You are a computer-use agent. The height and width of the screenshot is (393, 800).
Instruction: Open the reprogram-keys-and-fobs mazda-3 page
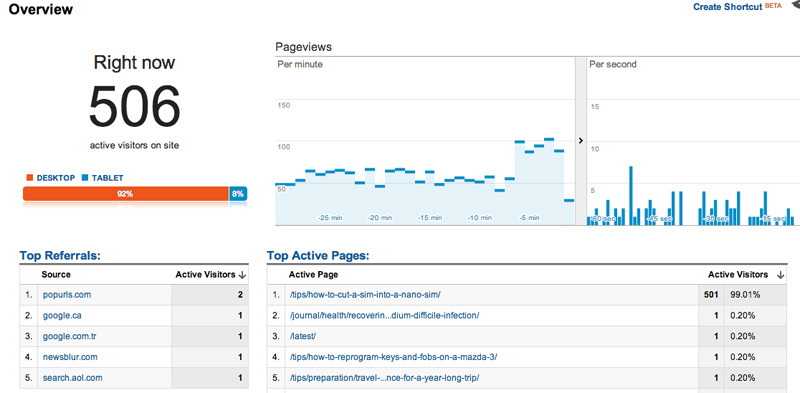393,357
